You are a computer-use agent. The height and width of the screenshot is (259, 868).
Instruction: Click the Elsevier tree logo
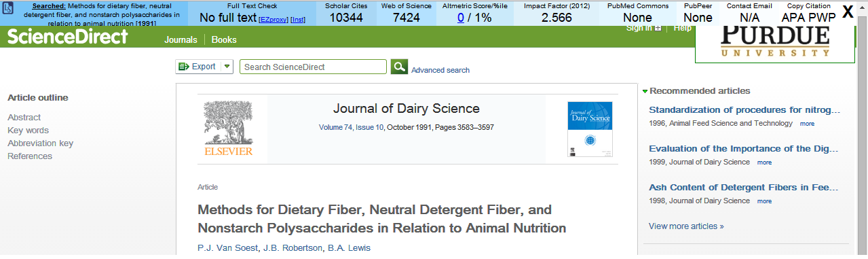(x=228, y=128)
